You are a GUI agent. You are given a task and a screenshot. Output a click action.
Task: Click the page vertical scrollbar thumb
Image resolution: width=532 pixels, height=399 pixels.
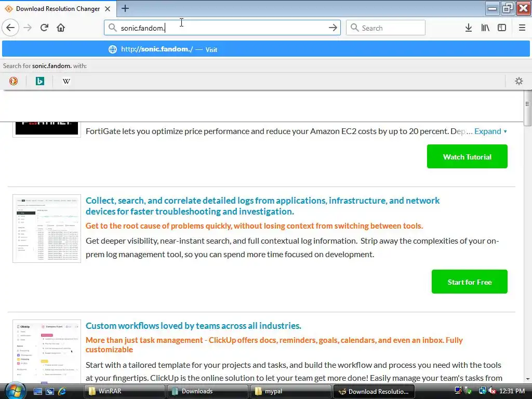pyautogui.click(x=527, y=108)
